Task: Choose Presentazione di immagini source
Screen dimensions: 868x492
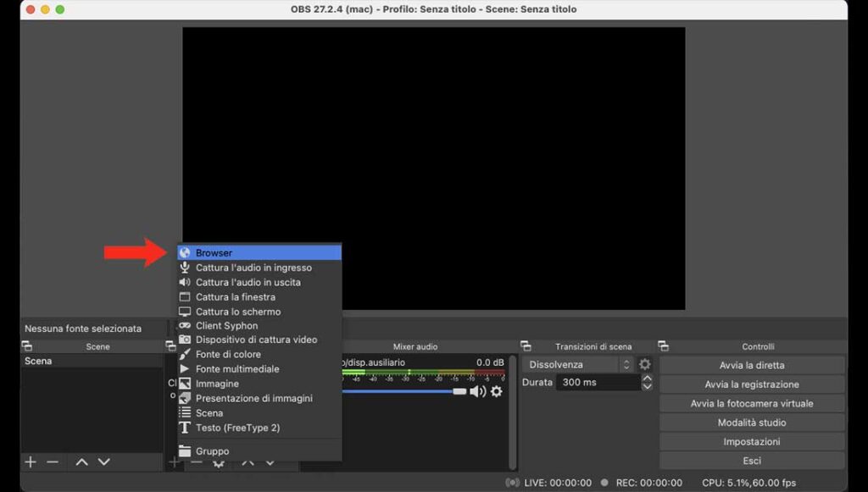Action: click(259, 398)
